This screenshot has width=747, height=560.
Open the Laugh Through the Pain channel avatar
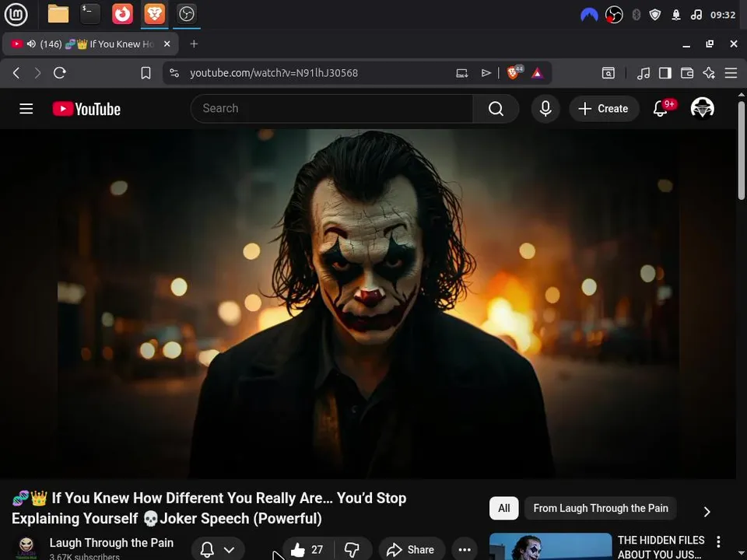26,548
